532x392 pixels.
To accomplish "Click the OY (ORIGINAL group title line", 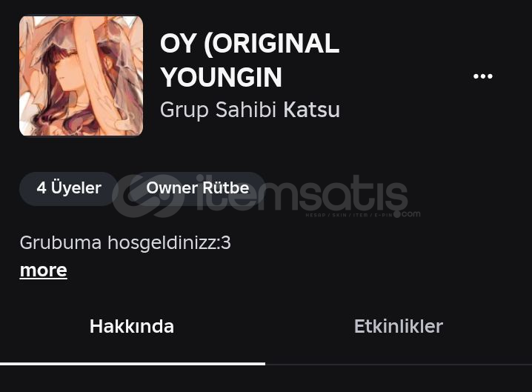I will click(250, 44).
